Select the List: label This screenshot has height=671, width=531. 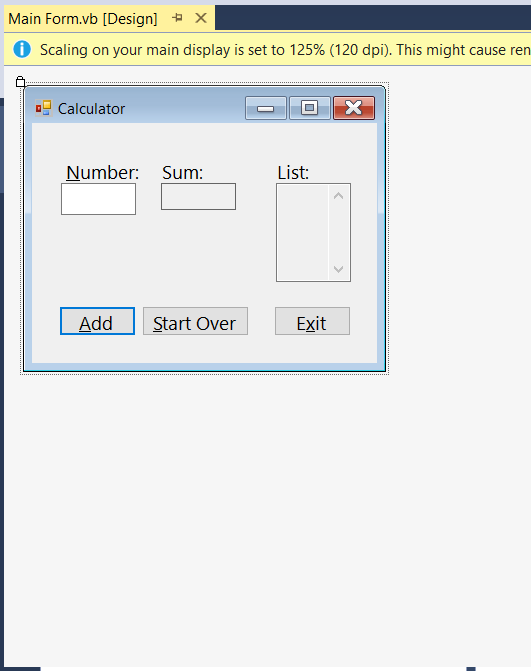293,172
